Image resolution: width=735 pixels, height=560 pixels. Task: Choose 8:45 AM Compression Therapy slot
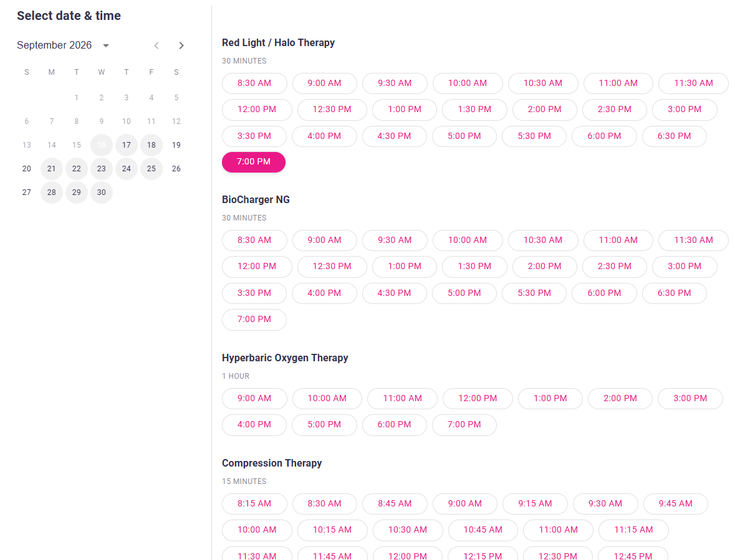coord(395,504)
